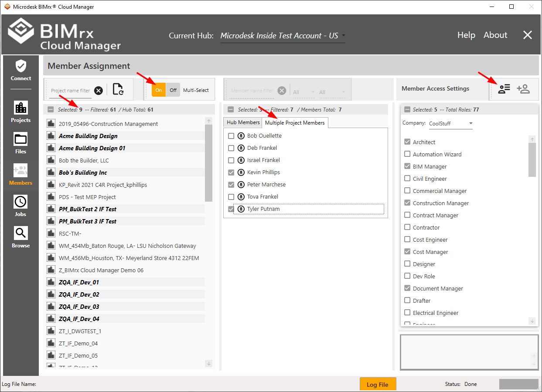Click building icon beside ZT_IF_Demo_04
Viewport: 542px width, 392px height.
pos(51,343)
